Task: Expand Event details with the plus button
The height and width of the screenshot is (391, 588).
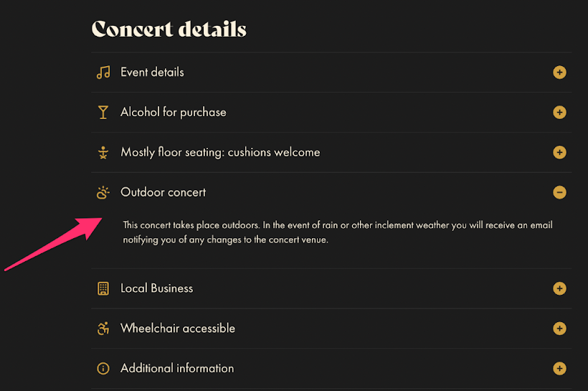Action: pos(559,72)
